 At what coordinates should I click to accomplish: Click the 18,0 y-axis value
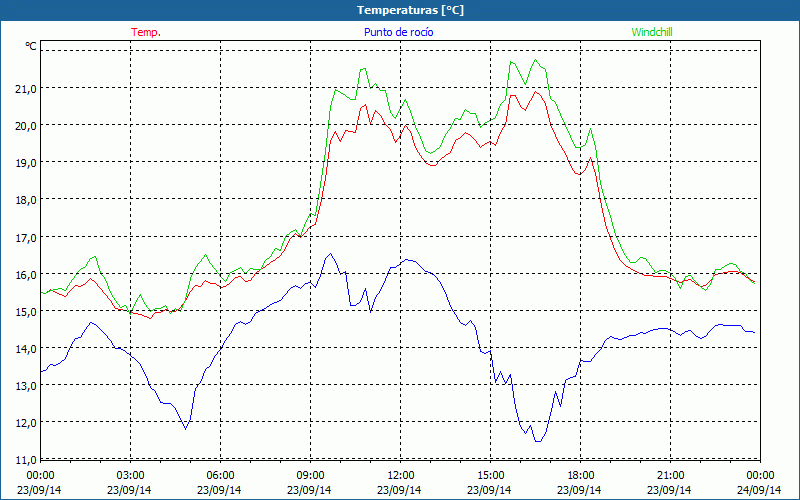26,200
